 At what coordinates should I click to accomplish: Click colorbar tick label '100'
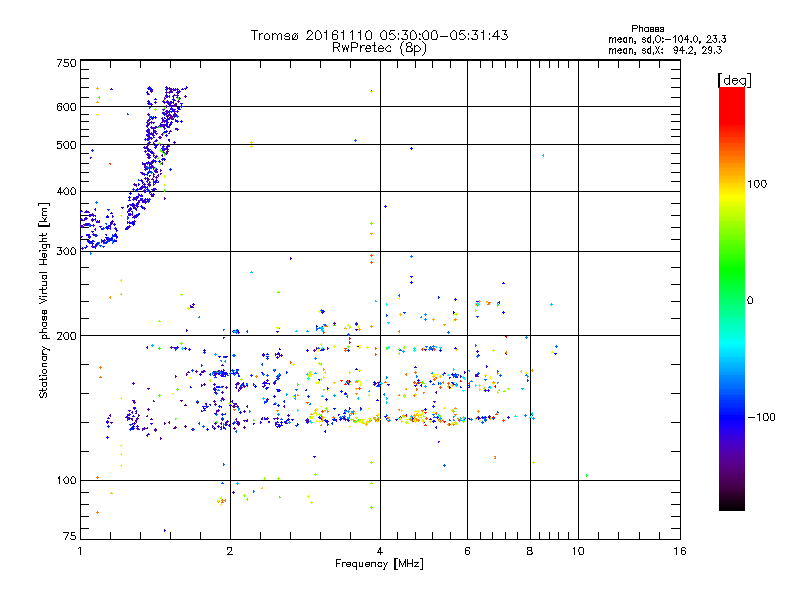click(757, 184)
